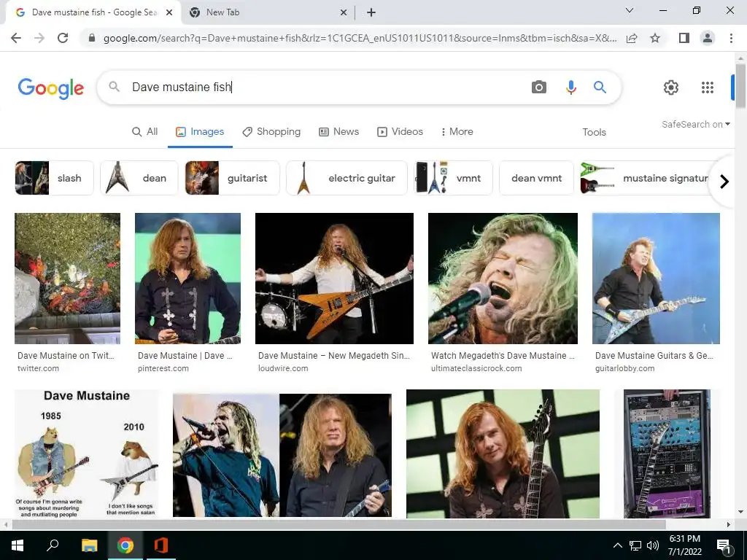Image resolution: width=747 pixels, height=560 pixels.
Task: Close the Dave mustaine fish tab
Action: click(169, 12)
